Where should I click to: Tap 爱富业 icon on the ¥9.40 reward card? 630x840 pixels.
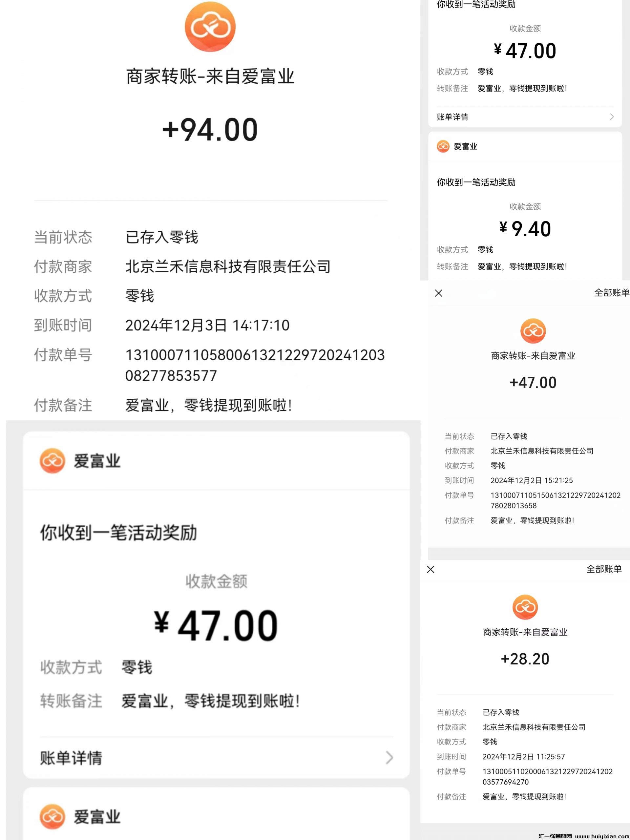443,146
